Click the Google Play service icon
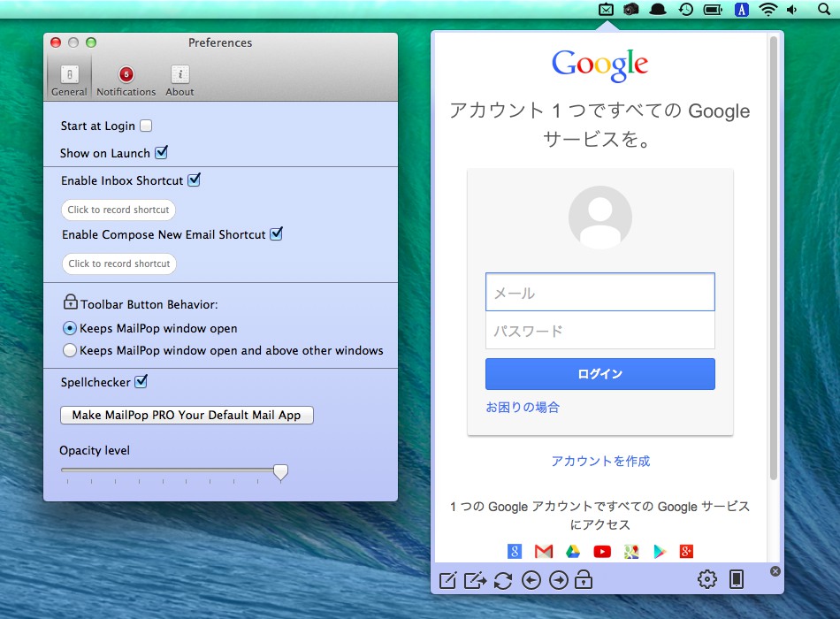 [660, 551]
